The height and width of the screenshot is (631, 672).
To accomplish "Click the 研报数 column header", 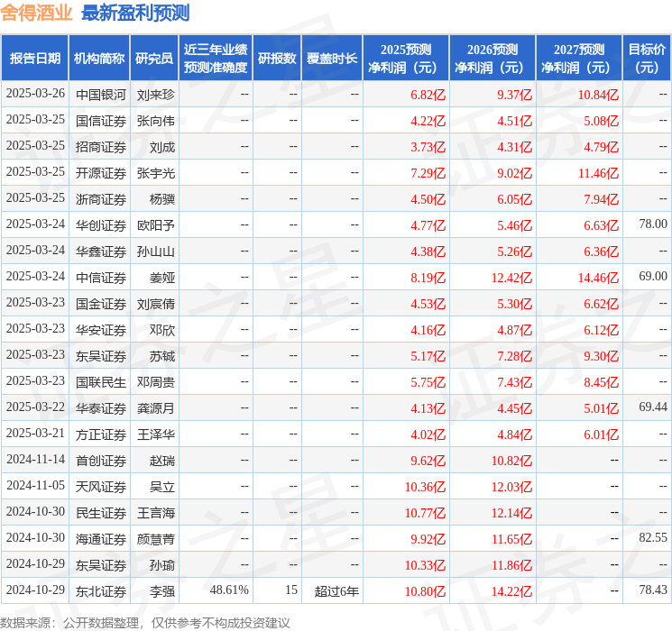I will click(277, 59).
